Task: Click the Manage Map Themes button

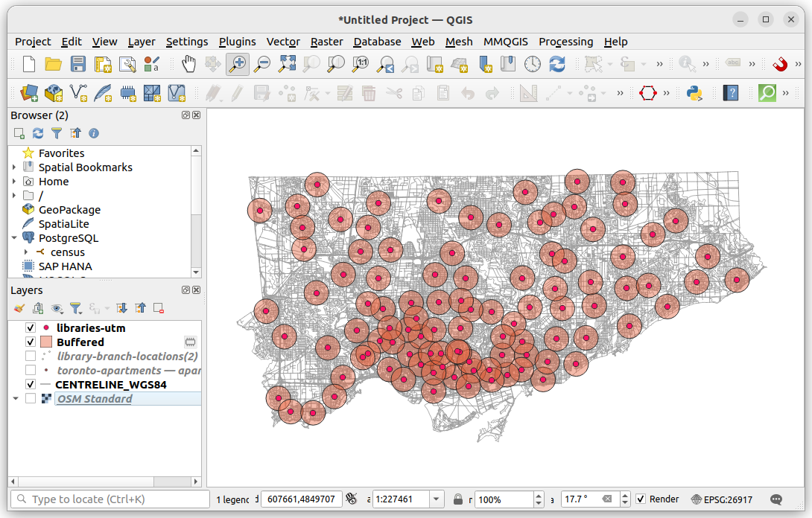Action: [57, 307]
